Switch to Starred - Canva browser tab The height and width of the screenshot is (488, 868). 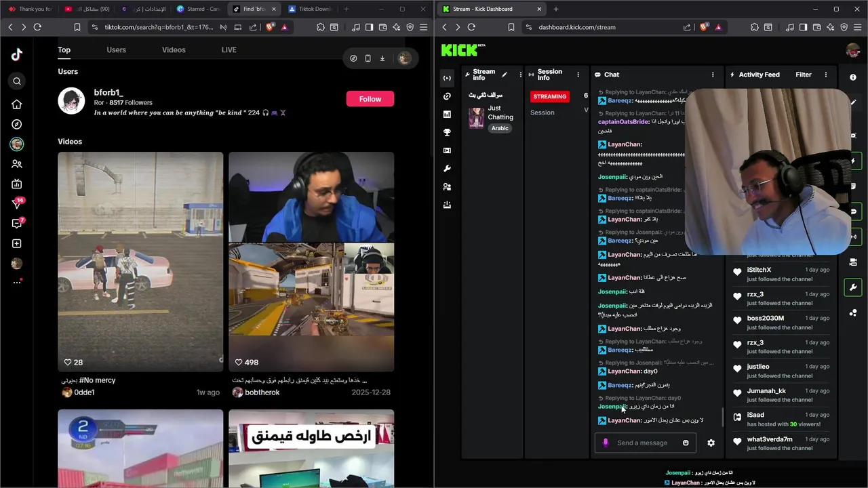(198, 9)
